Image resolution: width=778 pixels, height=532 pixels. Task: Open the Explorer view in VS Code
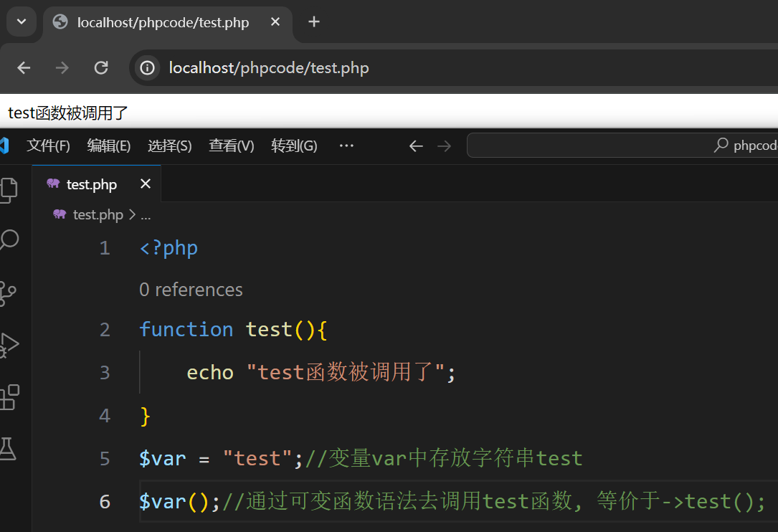click(x=7, y=189)
